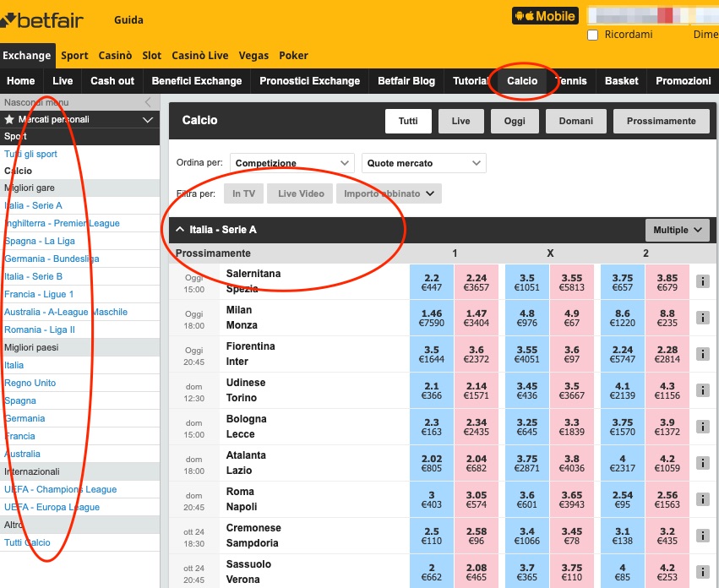Open info icon for Udinese vs Torino

pos(702,389)
